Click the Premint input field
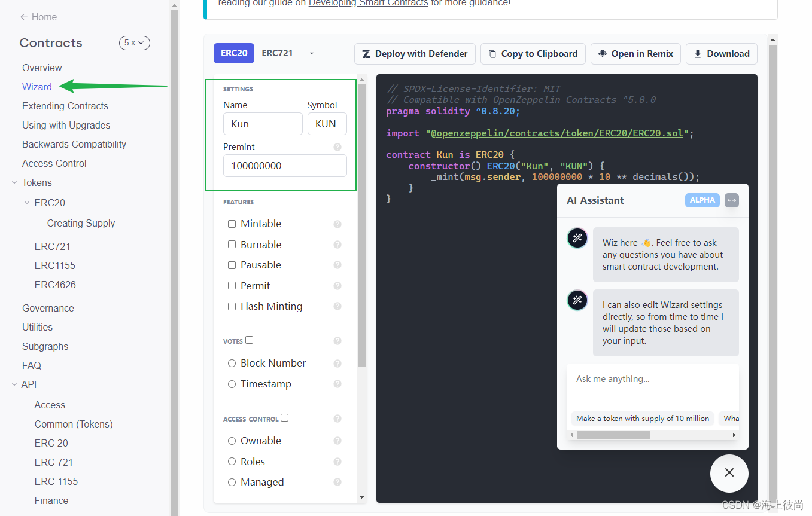Viewport: 812px width, 516px height. click(285, 166)
